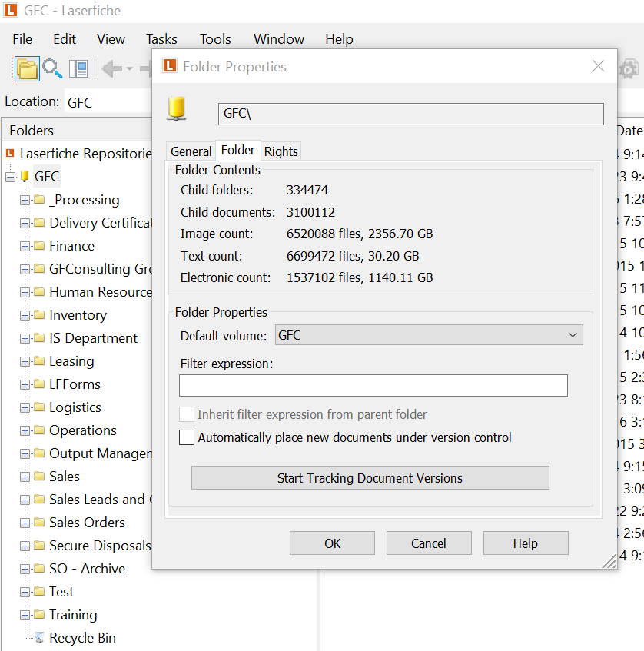This screenshot has width=644, height=651.
Task: Open the Tools menu
Action: click(x=215, y=39)
